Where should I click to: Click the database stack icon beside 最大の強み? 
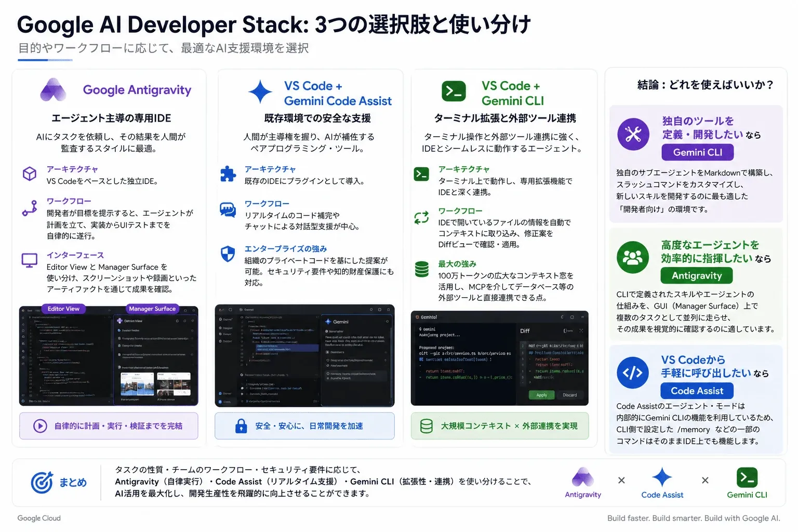point(422,269)
